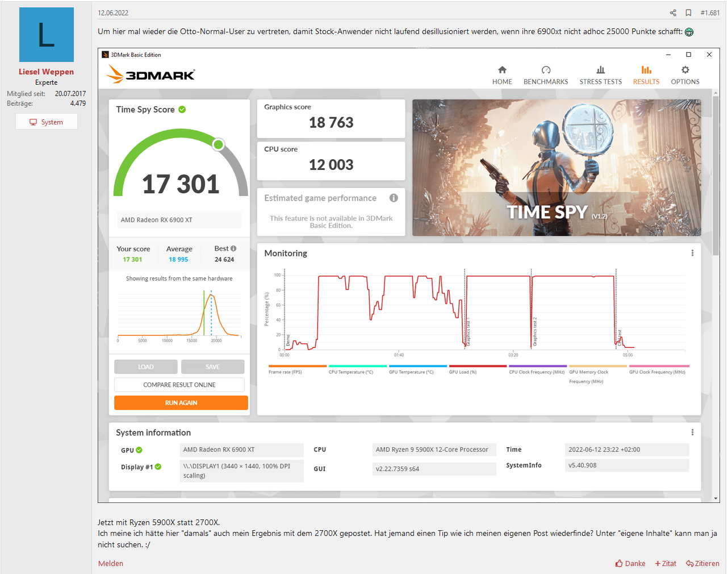Click the Best score info icon
The image size is (728, 574).
[x=233, y=248]
